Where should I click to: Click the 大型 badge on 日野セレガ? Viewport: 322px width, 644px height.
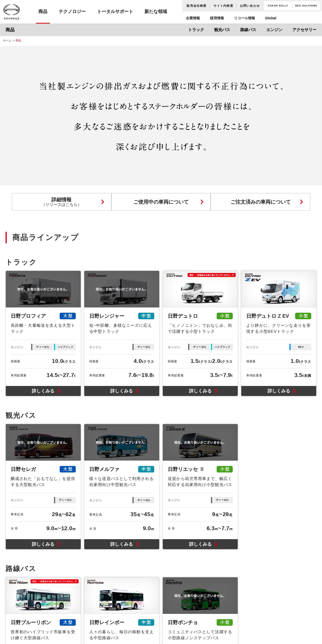click(68, 469)
